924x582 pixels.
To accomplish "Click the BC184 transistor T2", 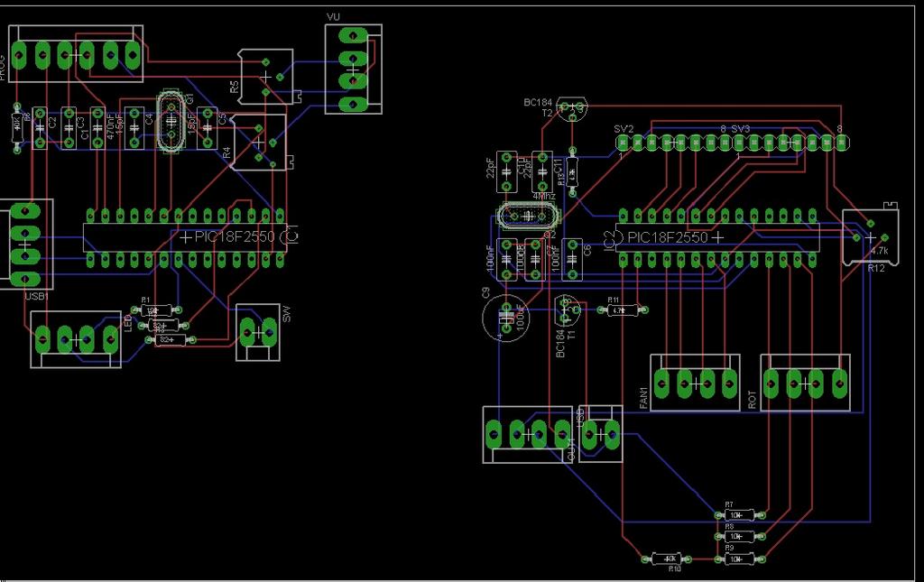I will tap(572, 109).
